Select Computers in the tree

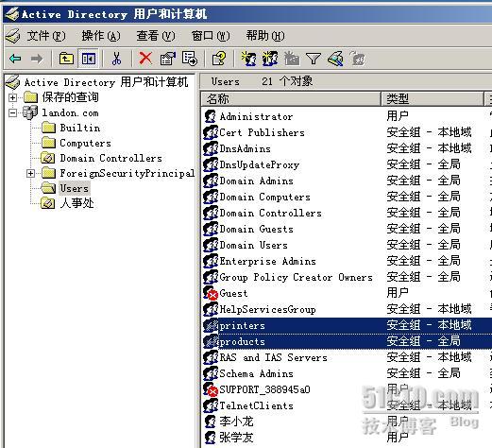coord(86,143)
